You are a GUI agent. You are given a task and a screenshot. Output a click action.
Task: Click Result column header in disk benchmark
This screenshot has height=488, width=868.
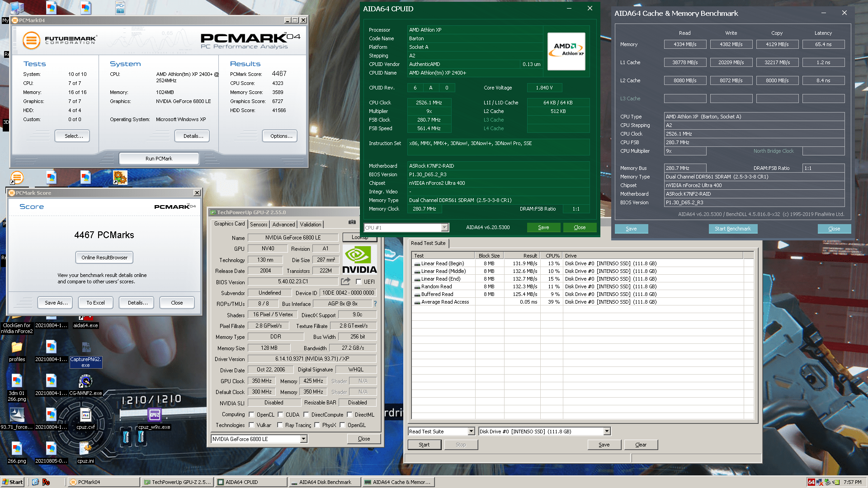pos(522,256)
